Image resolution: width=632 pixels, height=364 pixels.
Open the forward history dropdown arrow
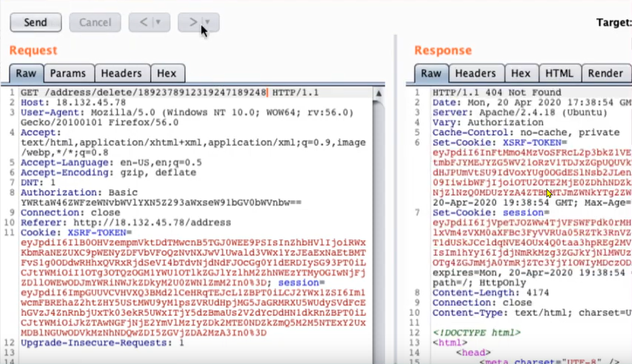pyautogui.click(x=209, y=22)
